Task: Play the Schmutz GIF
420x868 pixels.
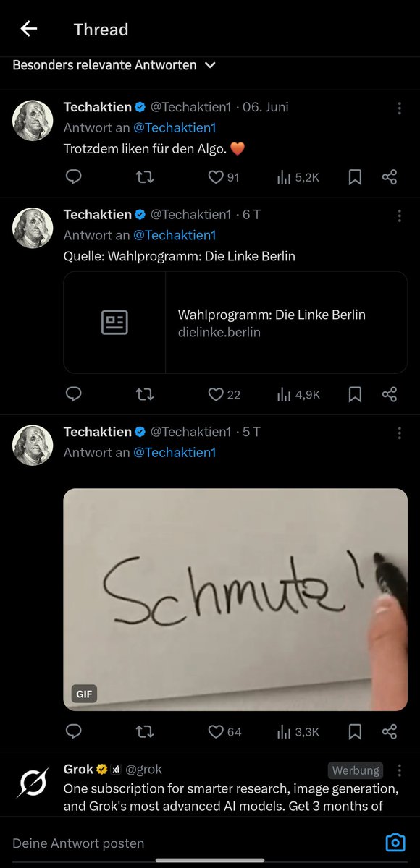Action: coord(235,600)
